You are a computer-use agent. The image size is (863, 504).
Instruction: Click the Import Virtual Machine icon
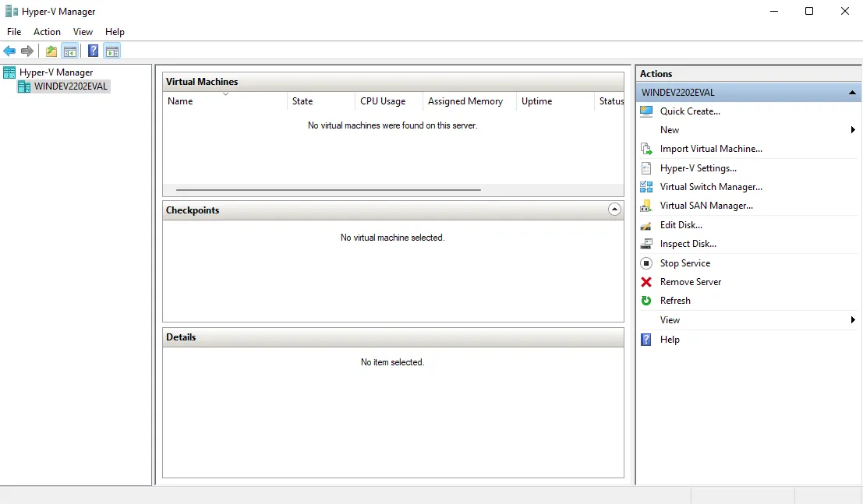pos(646,149)
